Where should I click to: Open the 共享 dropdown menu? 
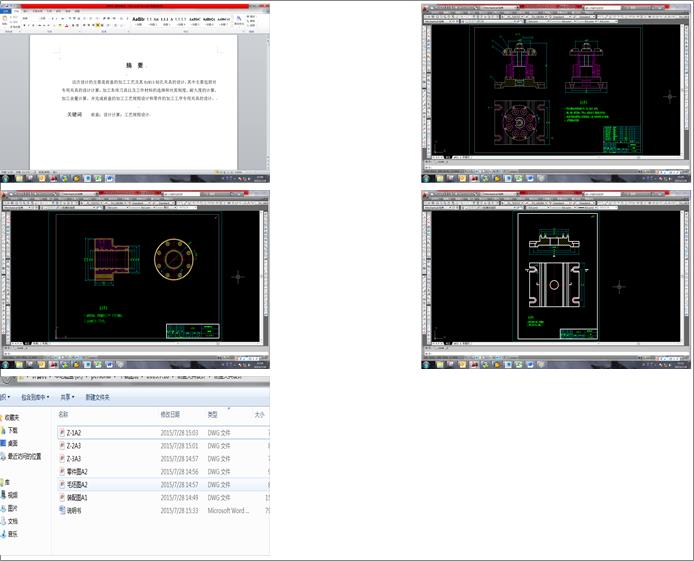click(x=69, y=397)
